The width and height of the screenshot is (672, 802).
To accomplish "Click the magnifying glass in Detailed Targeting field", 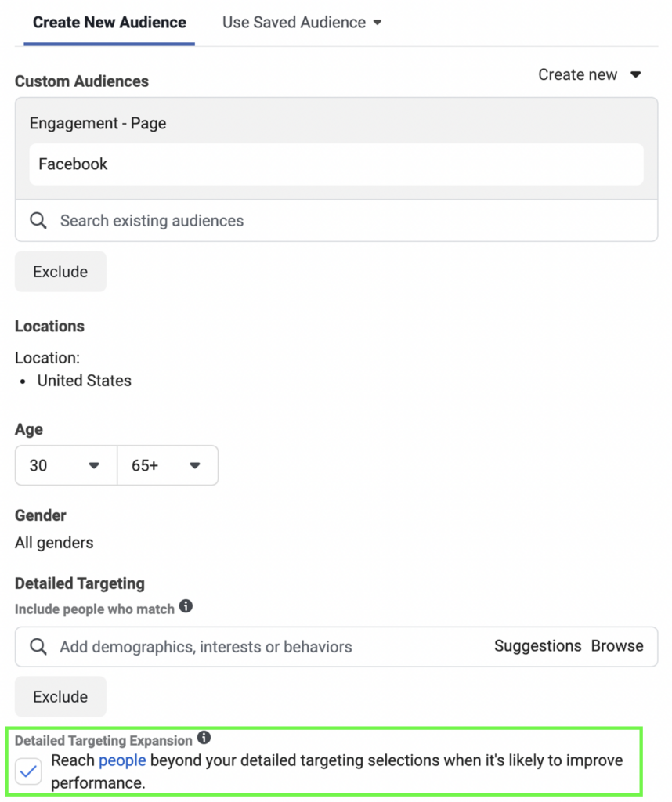I will click(x=38, y=647).
